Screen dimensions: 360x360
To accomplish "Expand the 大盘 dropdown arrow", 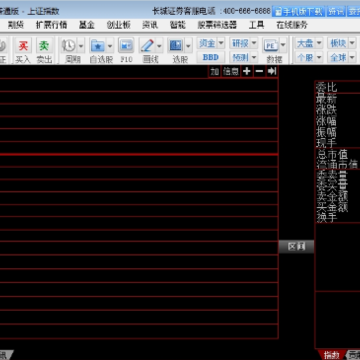I will 319,43.
